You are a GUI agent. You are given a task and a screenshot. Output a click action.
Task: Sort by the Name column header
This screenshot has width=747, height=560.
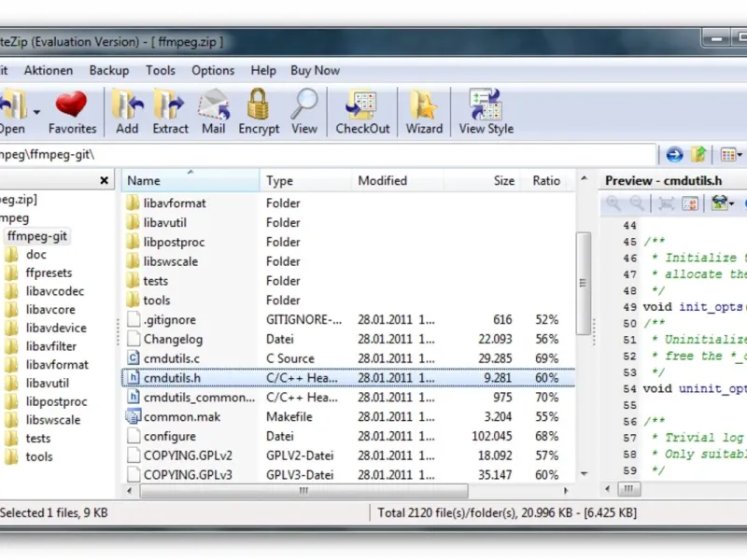tap(190, 180)
